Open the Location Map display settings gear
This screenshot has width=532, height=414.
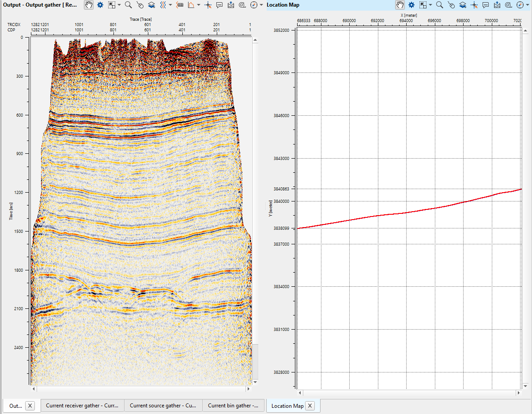(x=412, y=5)
